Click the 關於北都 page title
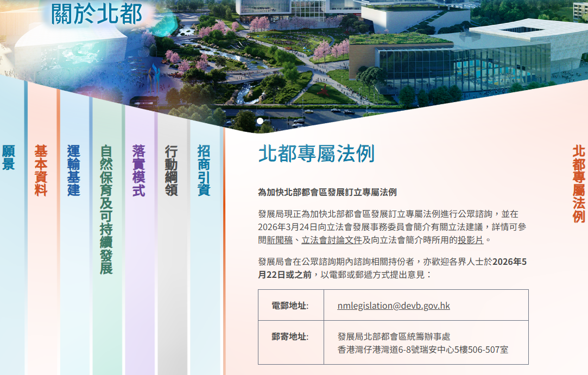The height and width of the screenshot is (375, 588). (97, 15)
